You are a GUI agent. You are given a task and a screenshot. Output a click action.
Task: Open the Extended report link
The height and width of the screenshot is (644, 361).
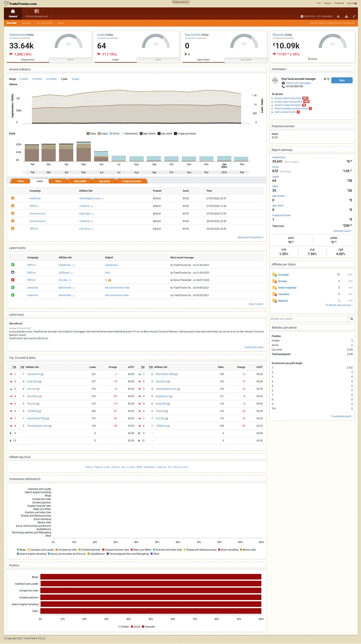343,231
